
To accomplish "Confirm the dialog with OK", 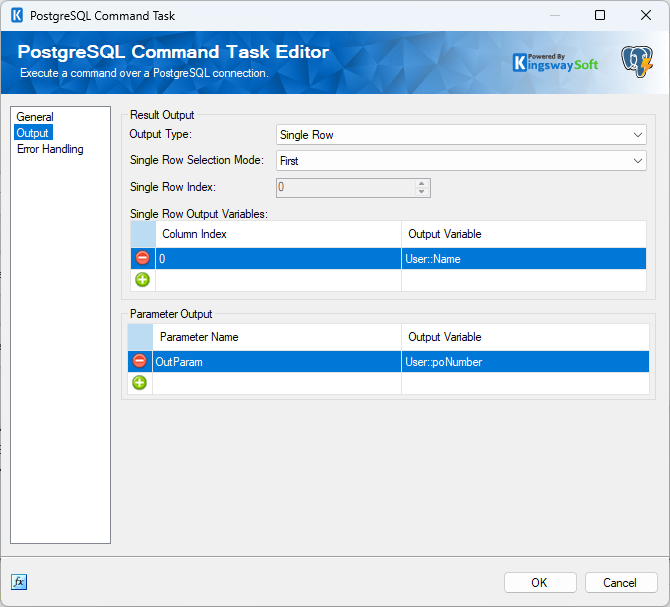I will click(540, 582).
